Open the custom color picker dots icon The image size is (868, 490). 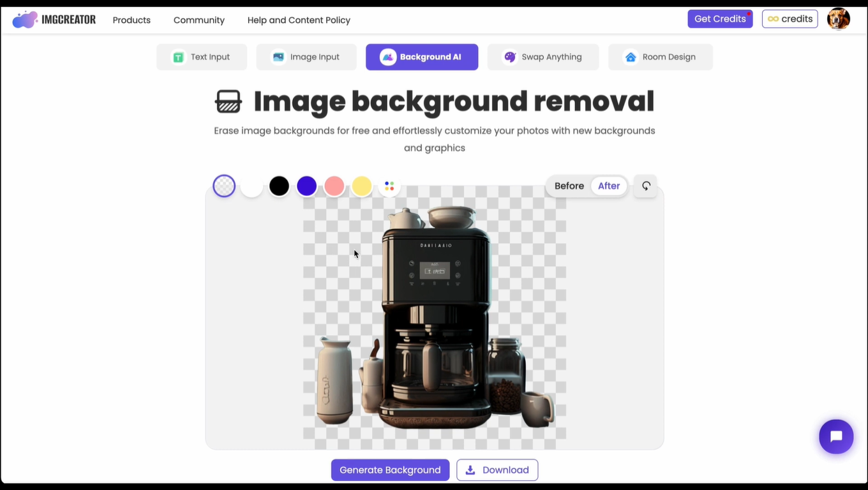point(389,186)
